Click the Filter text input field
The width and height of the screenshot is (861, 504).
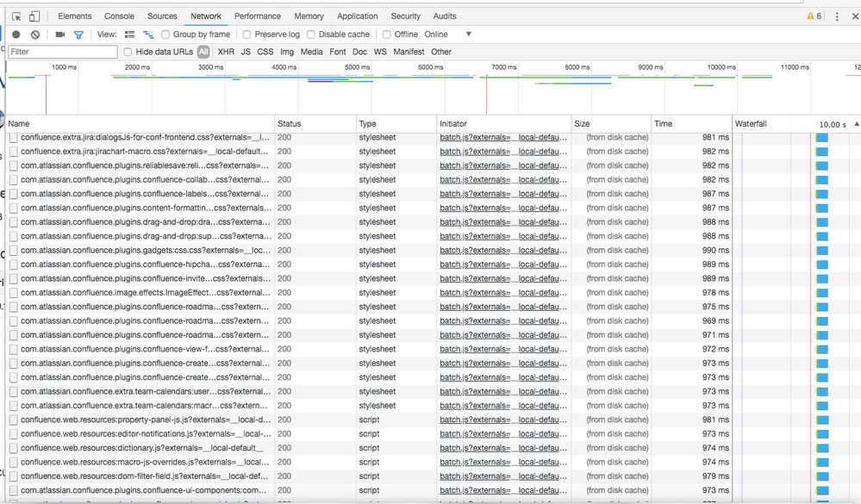63,52
